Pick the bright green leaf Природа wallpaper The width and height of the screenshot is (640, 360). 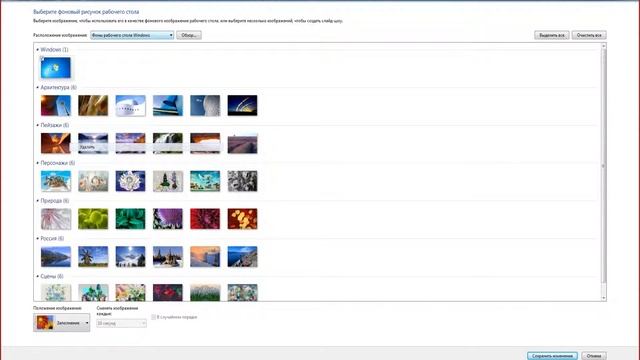click(x=93, y=219)
